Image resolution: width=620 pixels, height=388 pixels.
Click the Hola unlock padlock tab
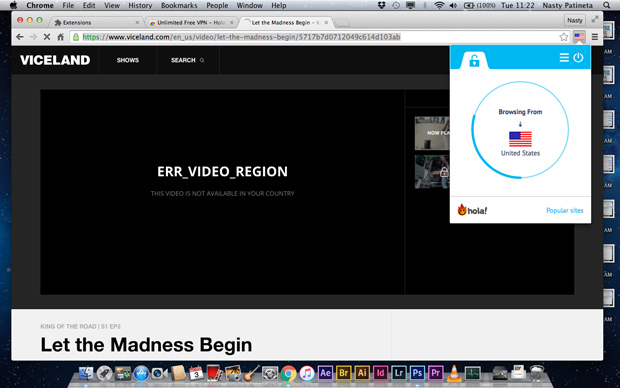474,61
